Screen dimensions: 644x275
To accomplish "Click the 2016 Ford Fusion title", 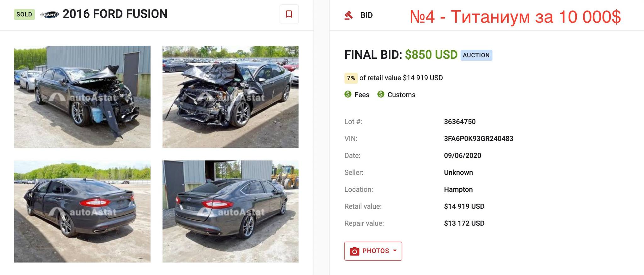I will pos(115,14).
